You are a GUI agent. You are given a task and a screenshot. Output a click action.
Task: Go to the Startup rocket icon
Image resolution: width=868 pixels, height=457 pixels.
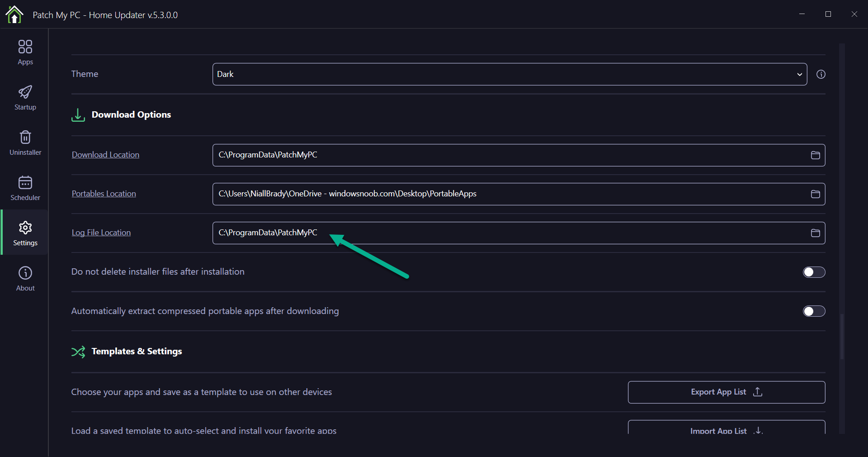[25, 97]
